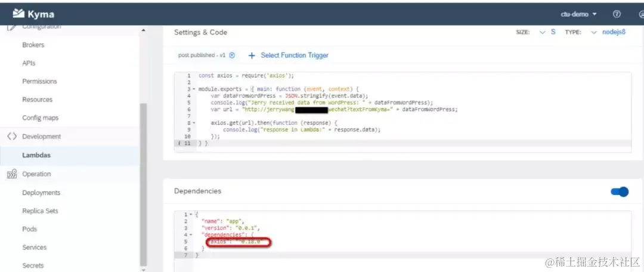Collapse code fold arrow on line 8

tap(193, 122)
